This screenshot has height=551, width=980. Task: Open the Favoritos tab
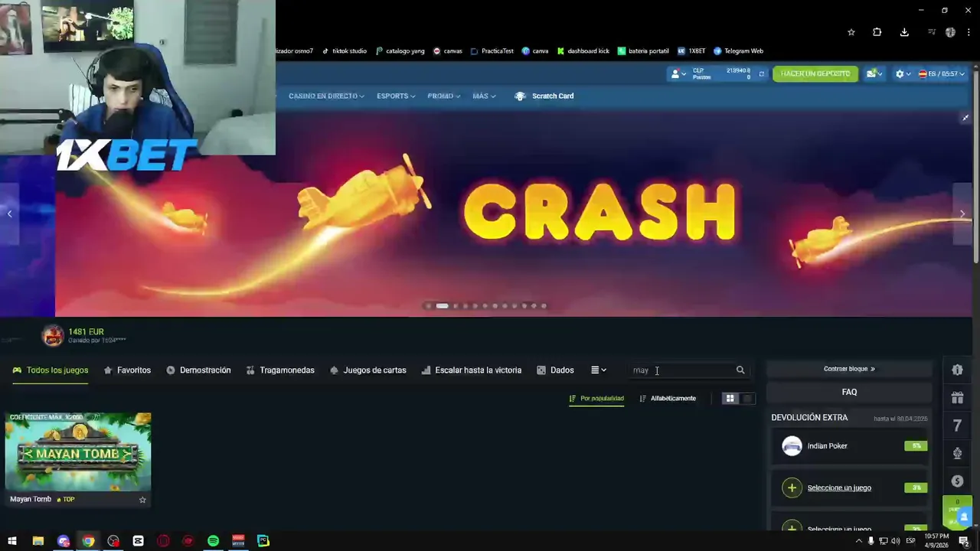pyautogui.click(x=127, y=370)
